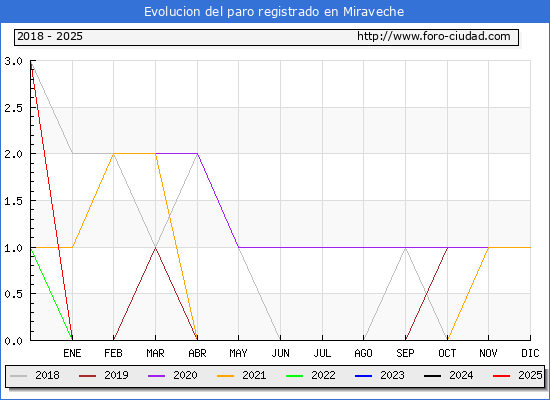
Task: Click the AGO month axis label
Action: [363, 353]
